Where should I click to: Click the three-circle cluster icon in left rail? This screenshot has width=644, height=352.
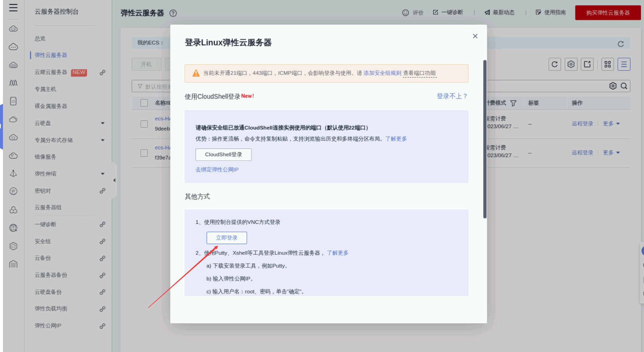13,210
